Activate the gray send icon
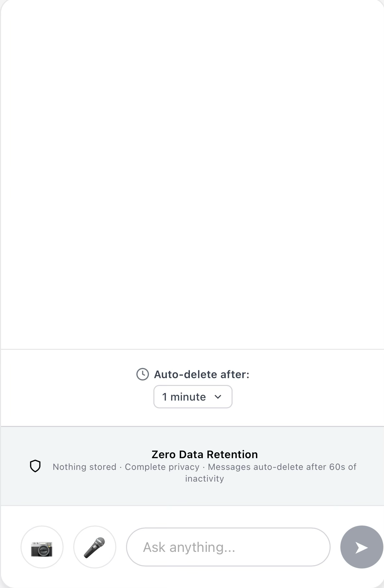The width and height of the screenshot is (384, 588). [361, 547]
